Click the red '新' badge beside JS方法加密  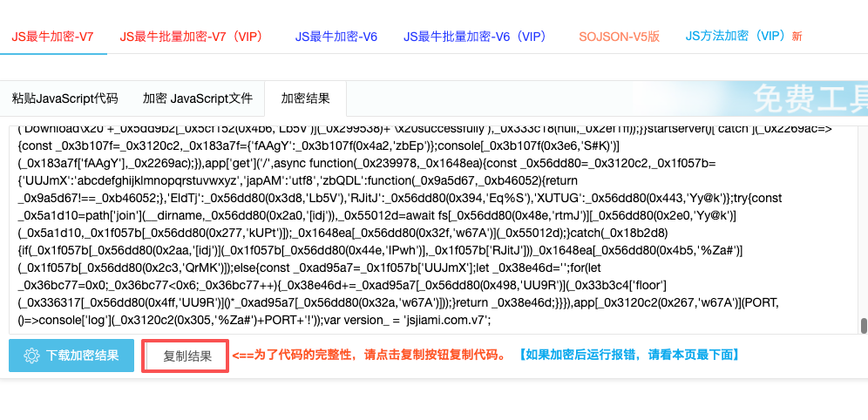796,37
